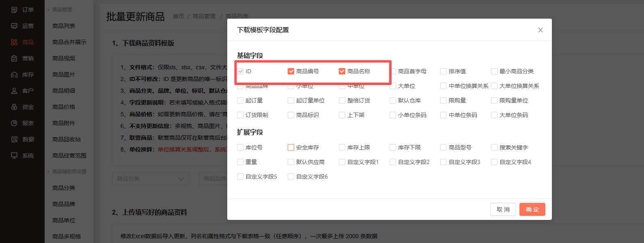
Task: Enable the 自定义字段6 checkbox
Action: [291, 177]
